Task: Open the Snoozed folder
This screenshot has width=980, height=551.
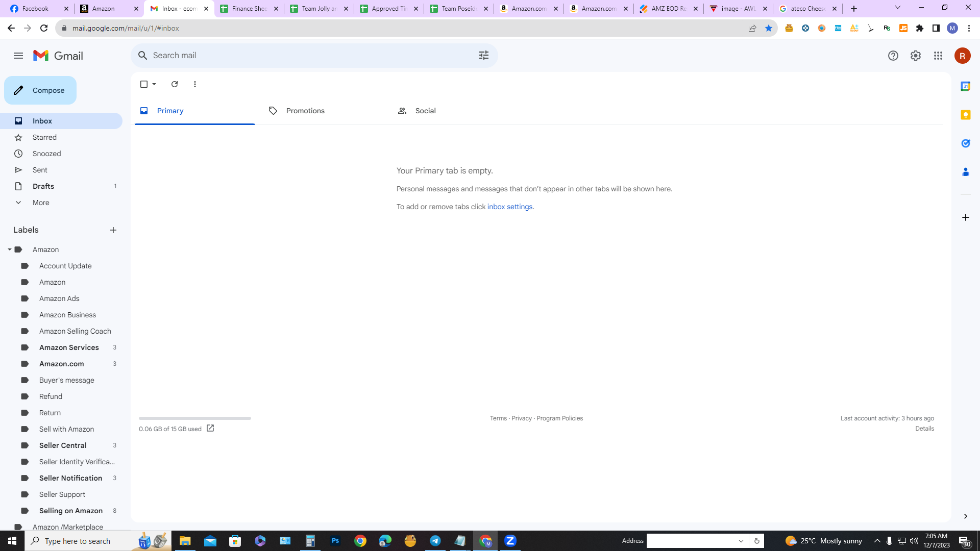Action: pos(61,154)
